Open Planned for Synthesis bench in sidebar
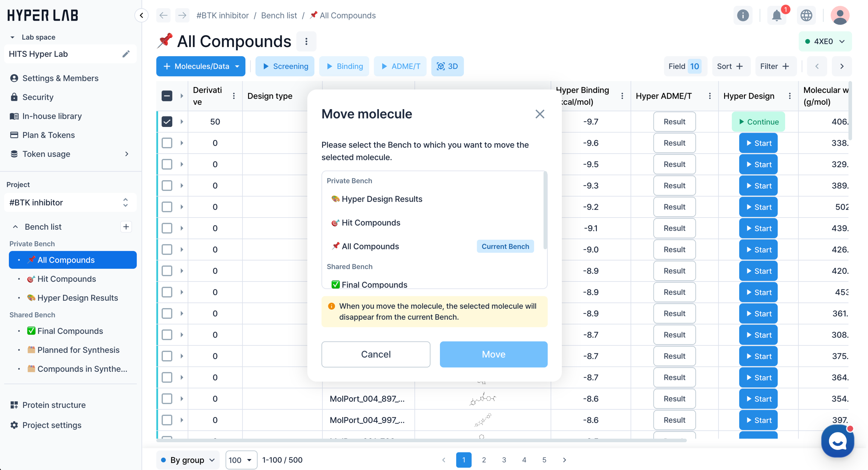The width and height of the screenshot is (868, 470). click(78, 350)
